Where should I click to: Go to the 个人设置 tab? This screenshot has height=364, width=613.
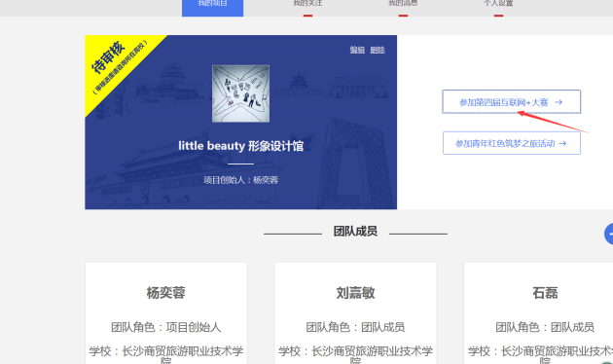click(498, 4)
